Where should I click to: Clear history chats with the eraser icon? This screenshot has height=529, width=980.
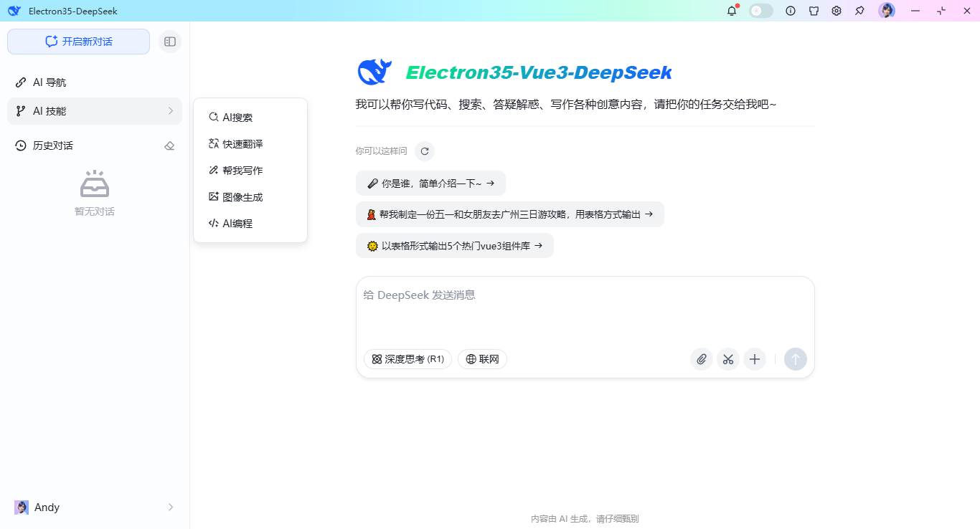pyautogui.click(x=169, y=146)
